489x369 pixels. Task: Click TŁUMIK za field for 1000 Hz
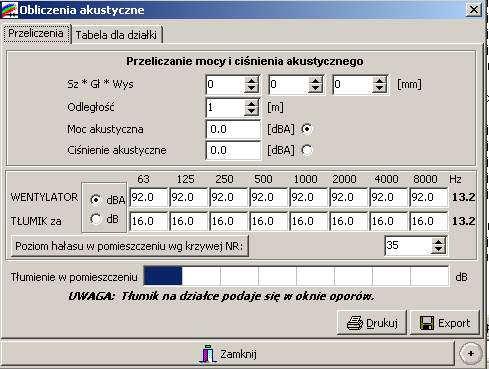pyautogui.click(x=309, y=221)
